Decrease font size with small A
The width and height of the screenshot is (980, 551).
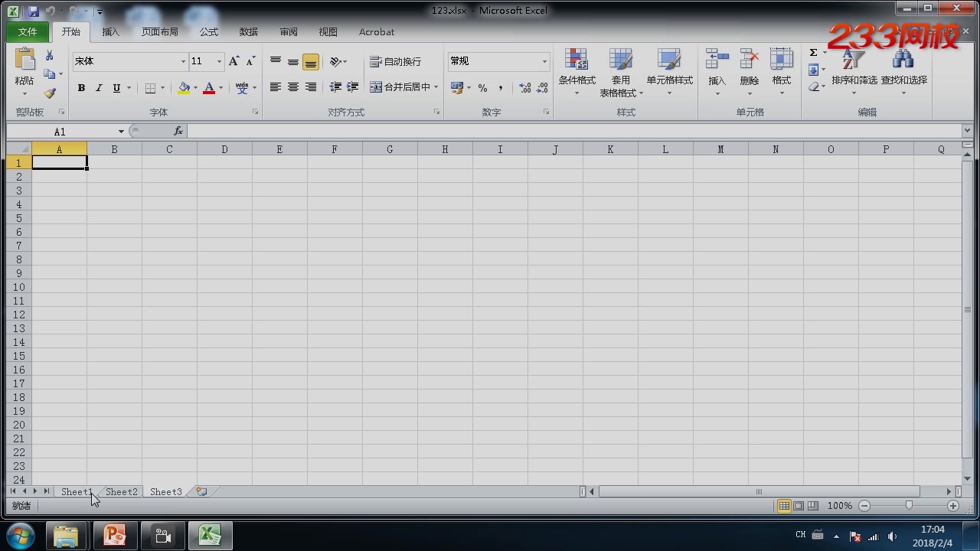tap(250, 61)
